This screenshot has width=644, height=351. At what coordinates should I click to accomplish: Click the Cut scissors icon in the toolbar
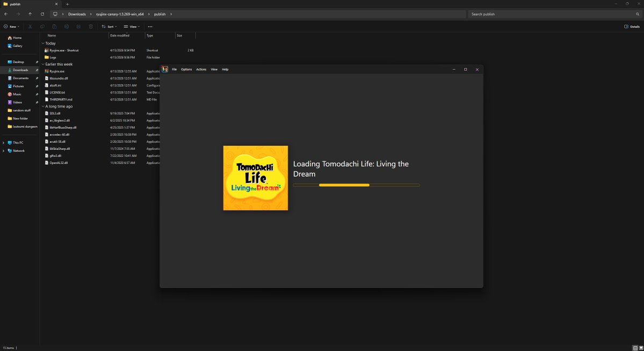(x=30, y=26)
